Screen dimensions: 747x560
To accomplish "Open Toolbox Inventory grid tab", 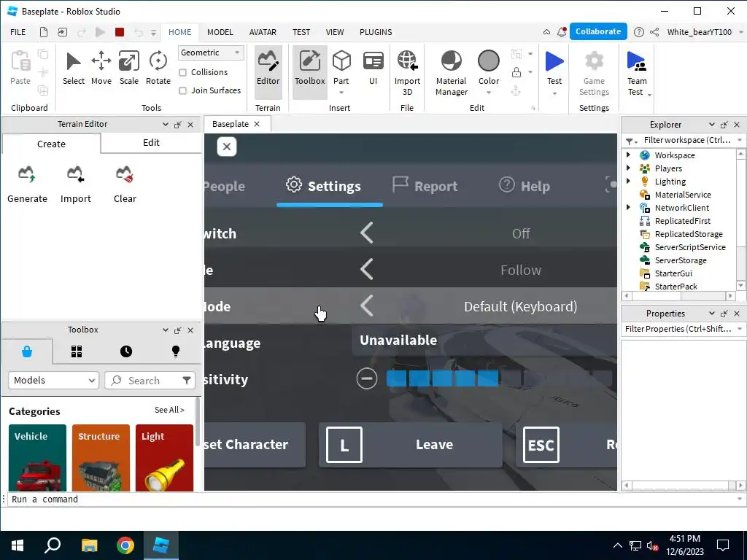I will pyautogui.click(x=77, y=351).
